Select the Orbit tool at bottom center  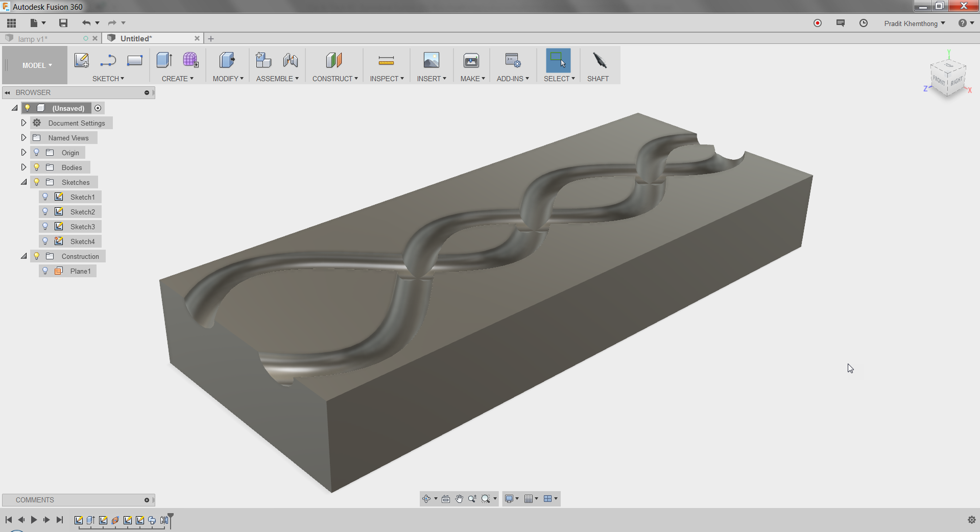(426, 499)
